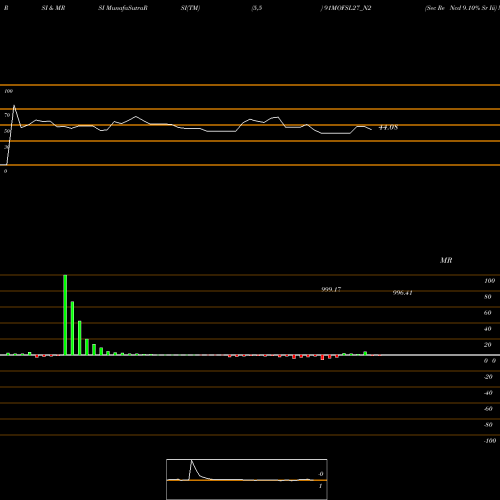Click the MR axis label 60
This screenshot has height=500, width=500.
point(487,313)
